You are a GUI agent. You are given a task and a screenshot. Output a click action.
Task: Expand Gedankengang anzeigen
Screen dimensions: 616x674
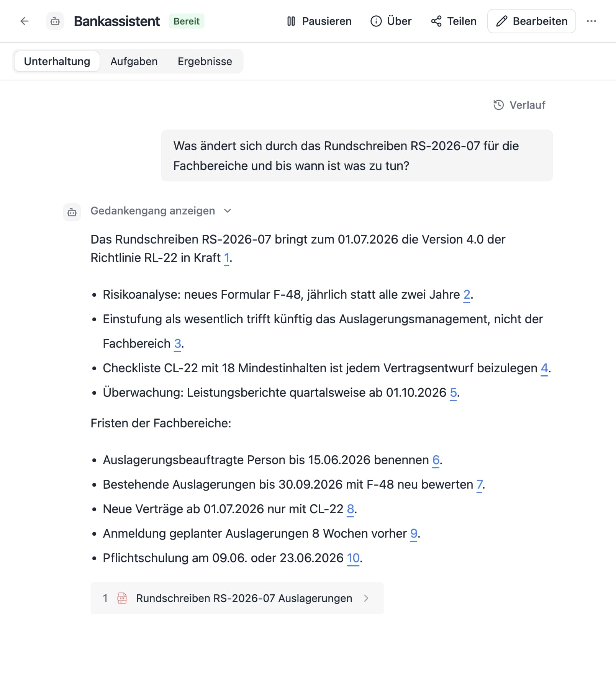tap(161, 211)
